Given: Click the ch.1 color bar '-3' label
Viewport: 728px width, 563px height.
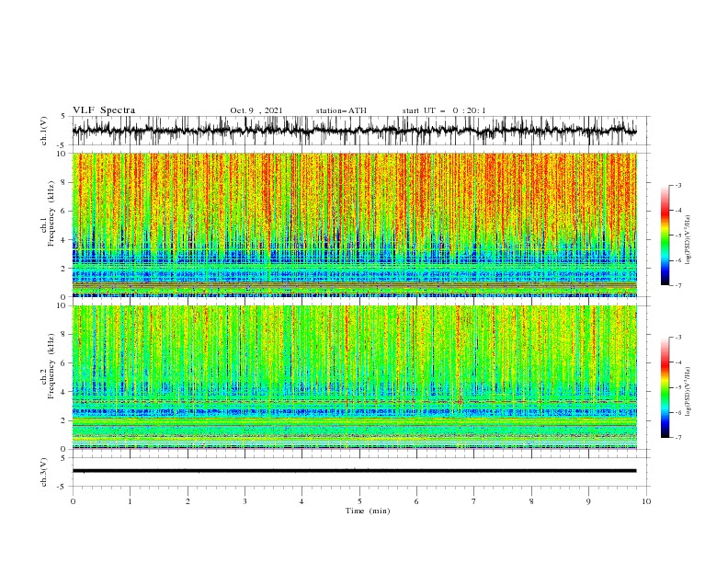Looking at the screenshot, I should [x=678, y=185].
